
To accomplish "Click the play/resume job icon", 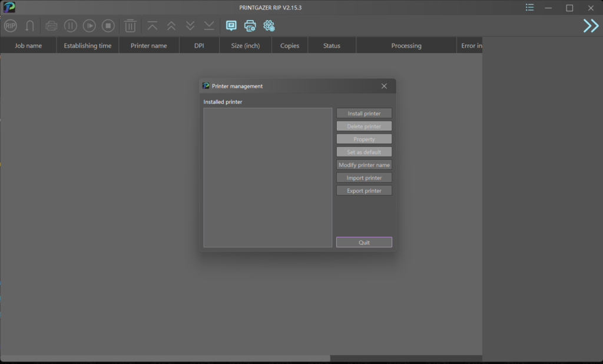I will click(90, 26).
